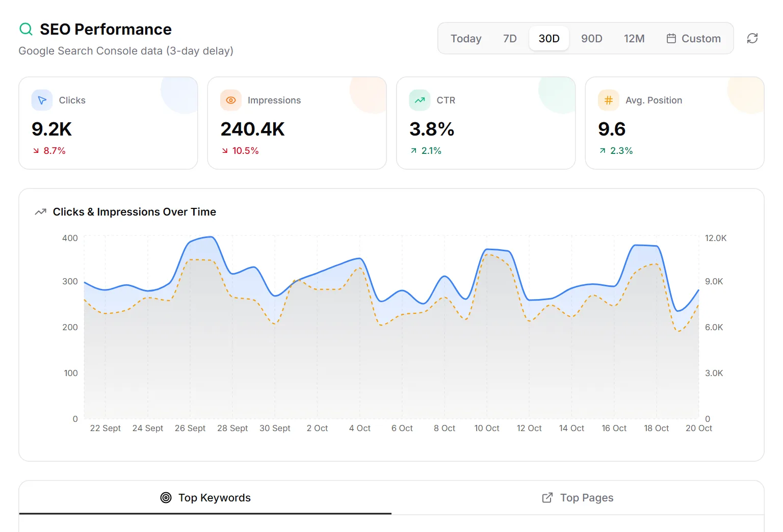The height and width of the screenshot is (532, 783).
Task: Click the 26 Sept axis label
Action: coord(190,429)
